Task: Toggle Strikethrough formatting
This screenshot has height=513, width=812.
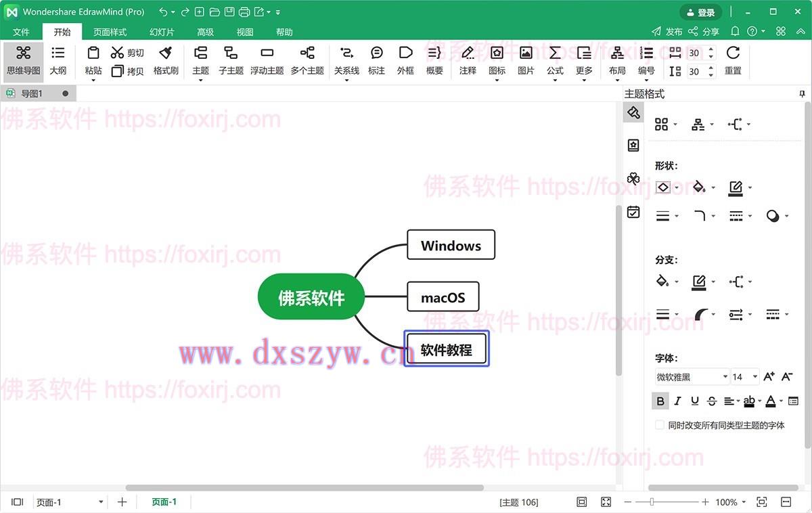Action: pos(711,401)
